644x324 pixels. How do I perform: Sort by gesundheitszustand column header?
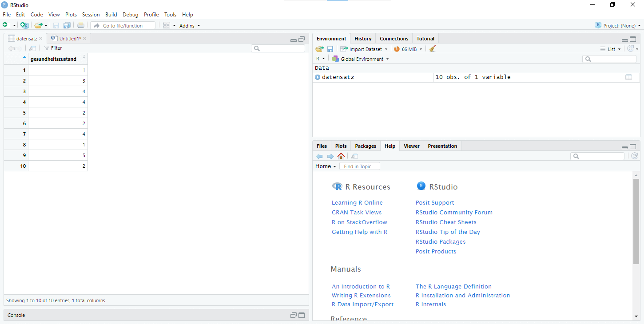[58, 59]
